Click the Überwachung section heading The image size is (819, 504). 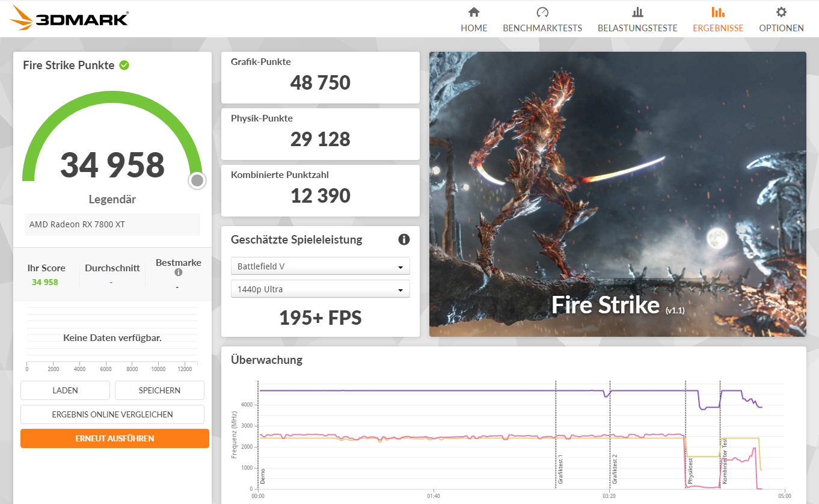click(267, 360)
